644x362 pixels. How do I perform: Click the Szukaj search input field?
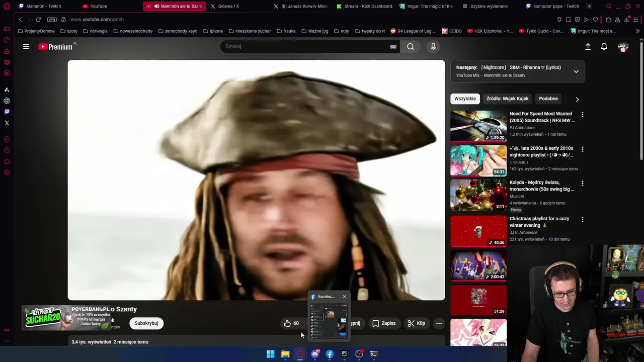pos(304,46)
